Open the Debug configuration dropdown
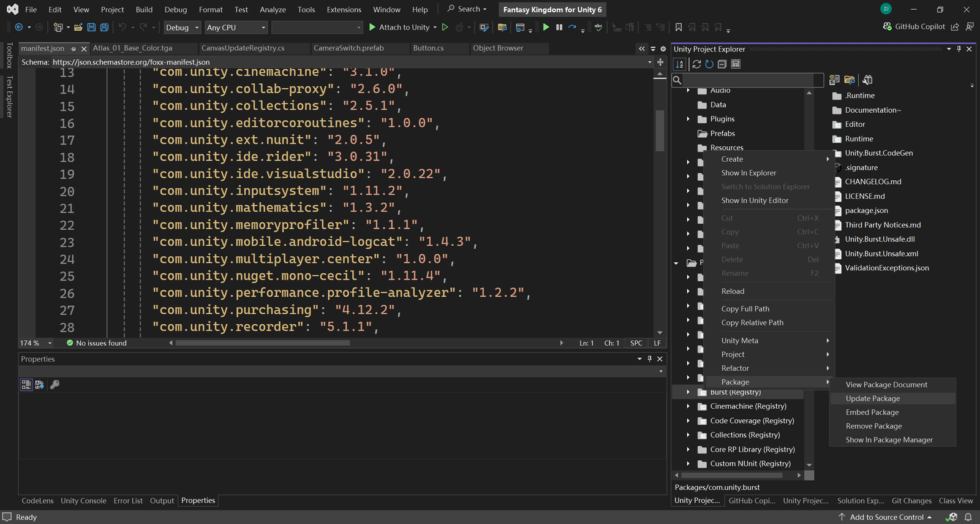The image size is (980, 524). point(183,28)
